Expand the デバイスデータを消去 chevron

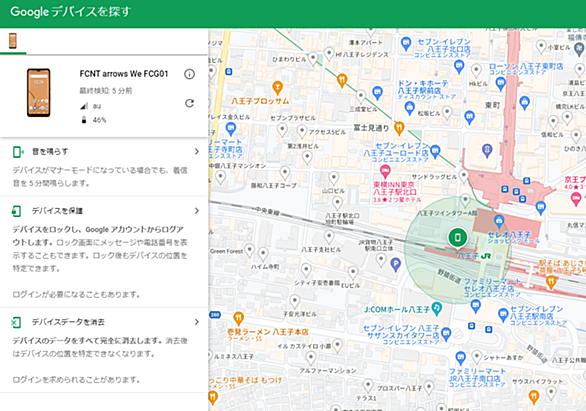coord(197,322)
